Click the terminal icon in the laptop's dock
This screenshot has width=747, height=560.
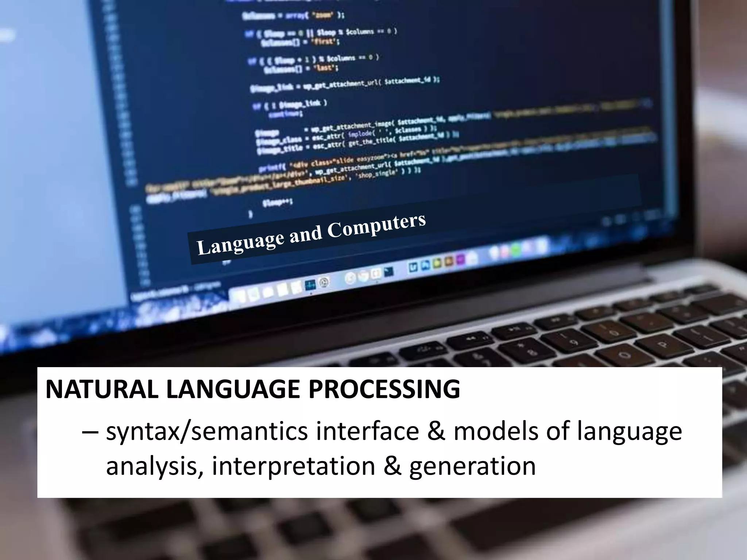pyautogui.click(x=388, y=272)
